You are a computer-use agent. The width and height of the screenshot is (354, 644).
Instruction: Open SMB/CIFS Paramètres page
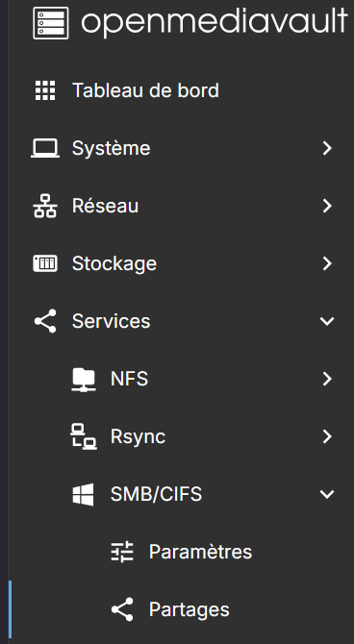200,552
